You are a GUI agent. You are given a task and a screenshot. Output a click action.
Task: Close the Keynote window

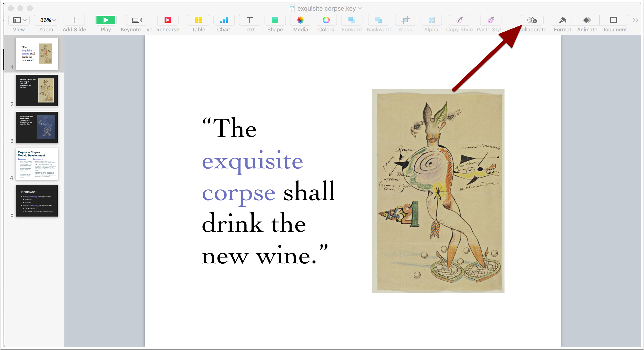(11, 8)
